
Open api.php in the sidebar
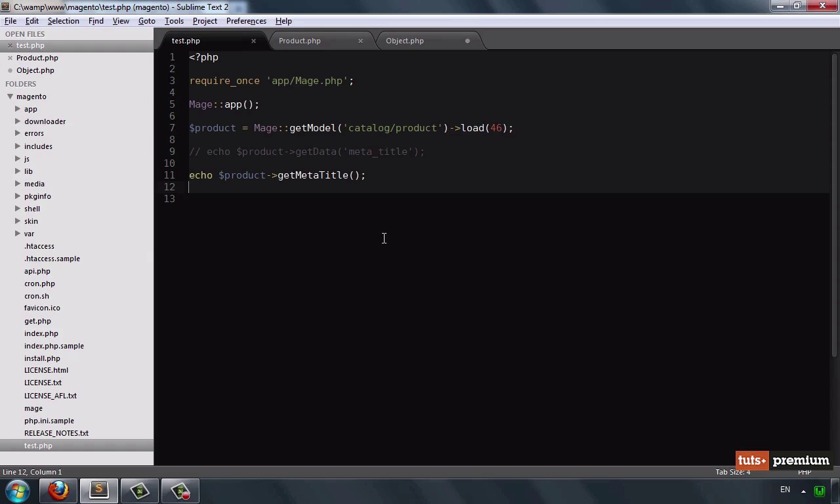click(37, 271)
